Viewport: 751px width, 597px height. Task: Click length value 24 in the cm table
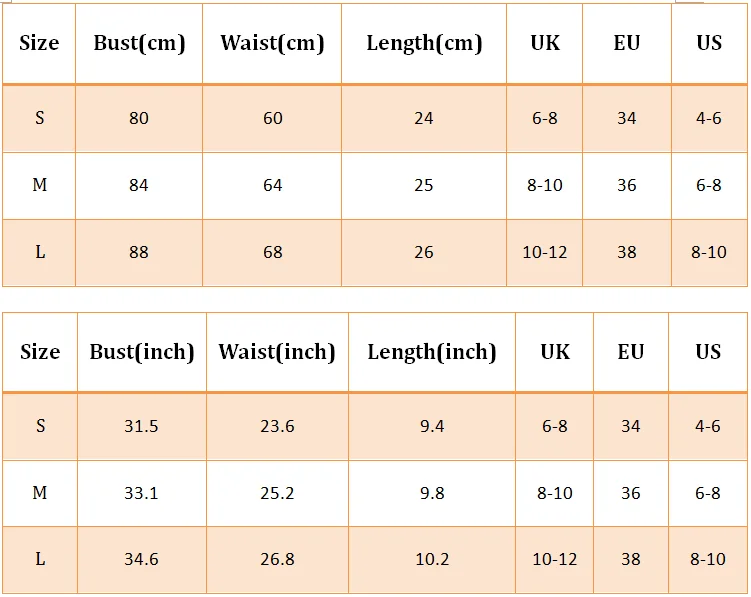424,118
